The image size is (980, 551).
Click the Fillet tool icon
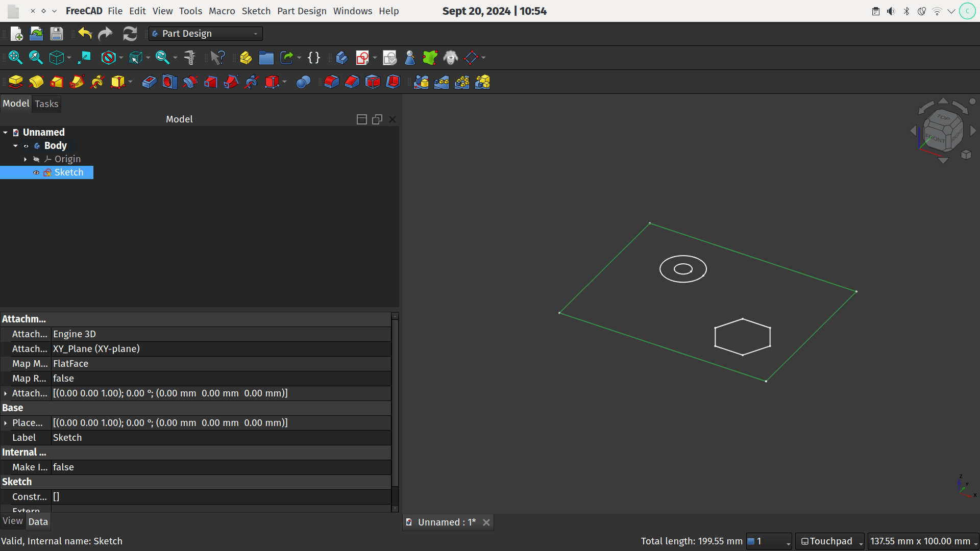coord(331,82)
